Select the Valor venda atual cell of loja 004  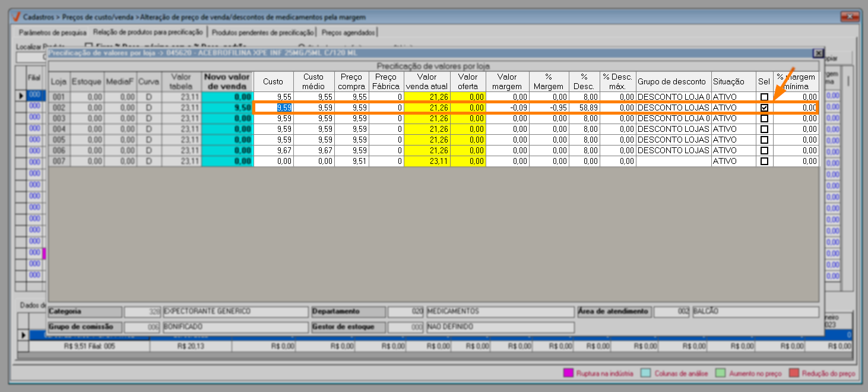tap(427, 129)
